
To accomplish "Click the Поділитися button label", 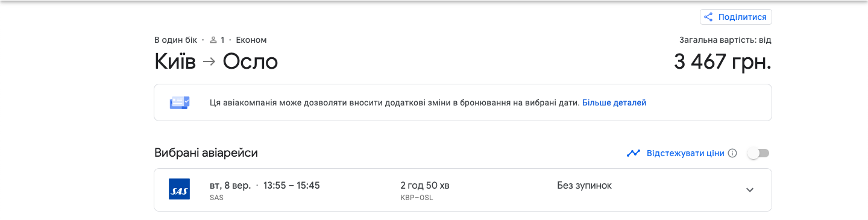I will point(742,17).
